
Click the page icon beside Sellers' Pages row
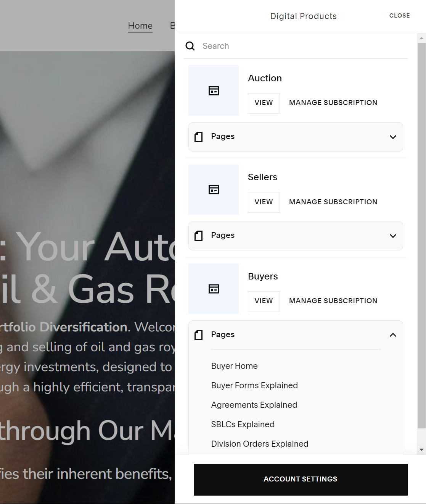pyautogui.click(x=198, y=236)
